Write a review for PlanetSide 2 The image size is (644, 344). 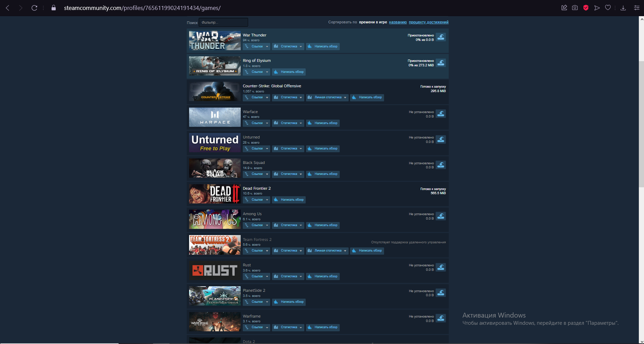tap(289, 302)
